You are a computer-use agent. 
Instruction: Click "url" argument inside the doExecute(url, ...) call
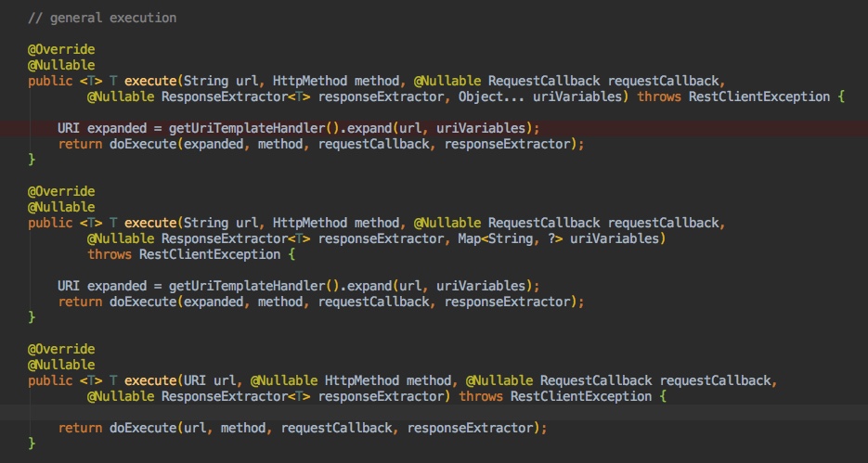(190, 428)
